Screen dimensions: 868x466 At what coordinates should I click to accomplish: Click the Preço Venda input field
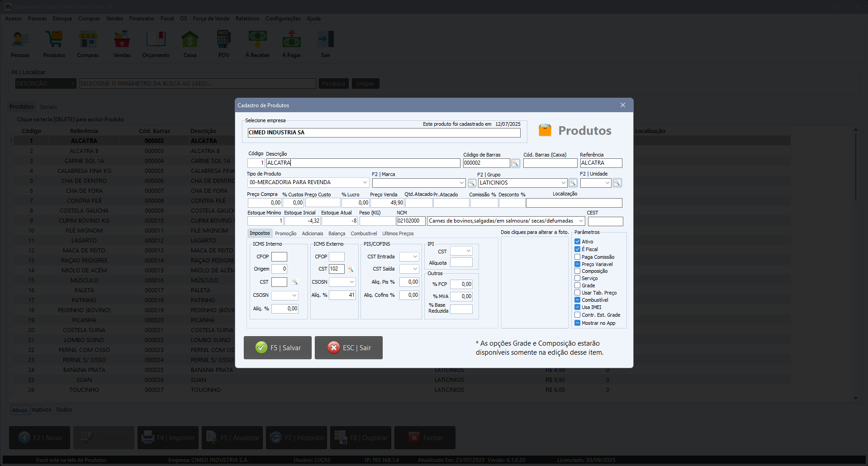coord(387,203)
